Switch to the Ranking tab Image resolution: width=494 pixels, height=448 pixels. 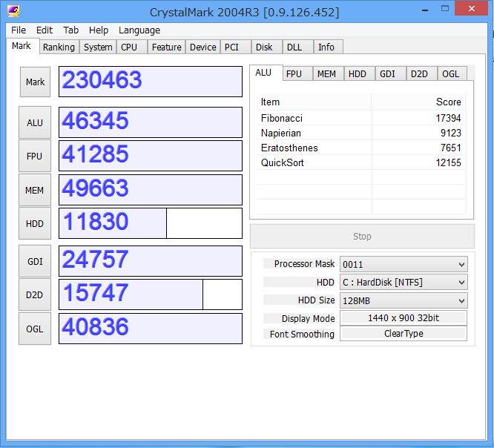click(59, 47)
